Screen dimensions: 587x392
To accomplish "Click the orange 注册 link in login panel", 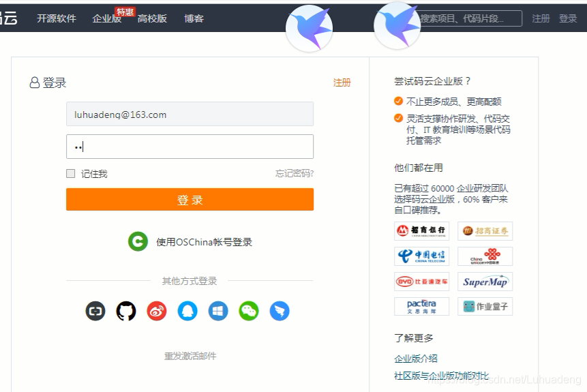I will [x=342, y=82].
